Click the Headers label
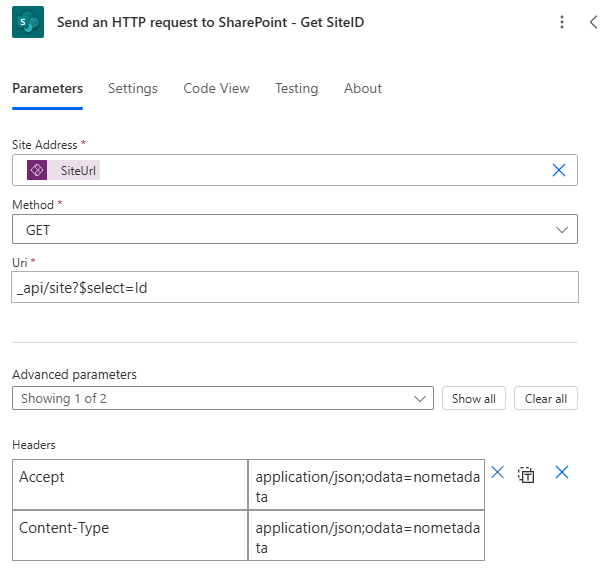 [34, 445]
